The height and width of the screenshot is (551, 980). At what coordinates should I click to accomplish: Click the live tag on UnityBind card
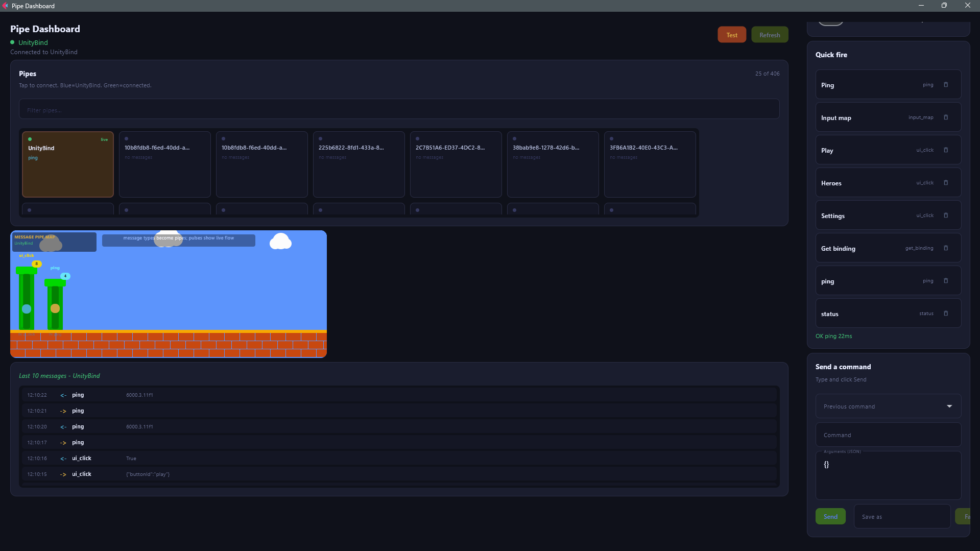[x=104, y=139]
